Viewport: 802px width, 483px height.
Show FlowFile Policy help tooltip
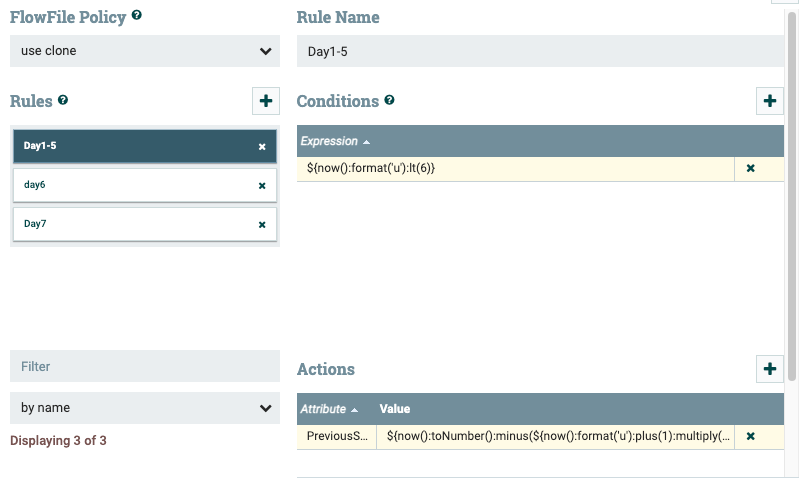coord(136,16)
